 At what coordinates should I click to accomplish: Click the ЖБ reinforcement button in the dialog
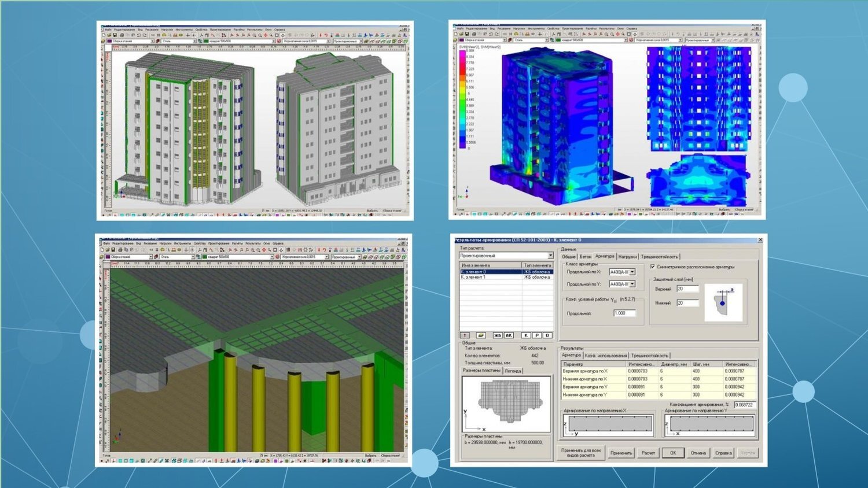point(496,335)
